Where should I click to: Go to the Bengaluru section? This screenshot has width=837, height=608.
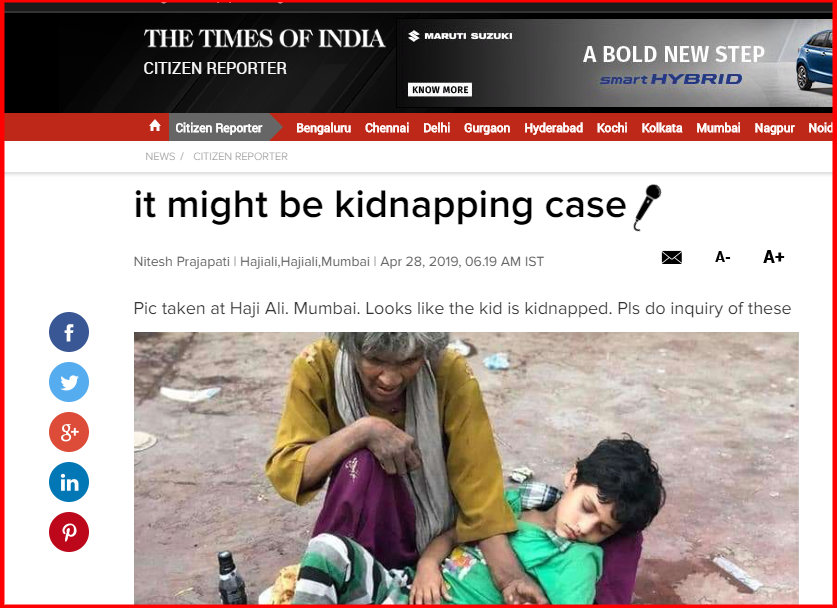(x=323, y=128)
